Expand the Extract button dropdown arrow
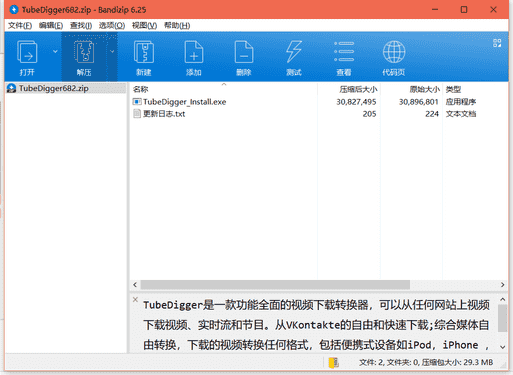This screenshot has width=513, height=375. click(112, 51)
